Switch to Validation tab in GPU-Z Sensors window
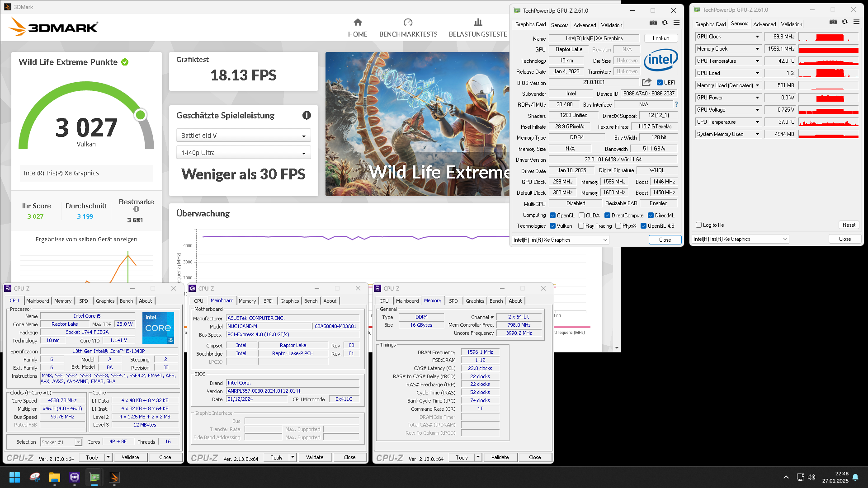Screen dimensions: 868x488 click(791, 24)
